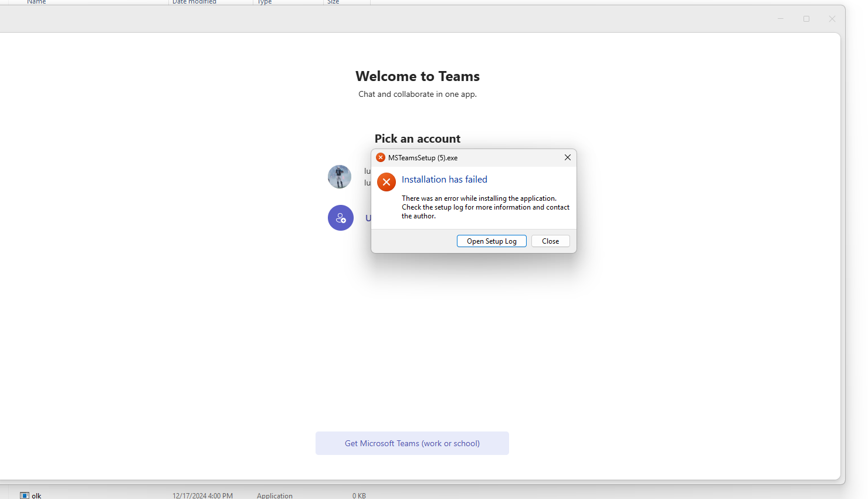Get Microsoft Teams (work or school)
This screenshot has width=868, height=499.
[x=412, y=443]
